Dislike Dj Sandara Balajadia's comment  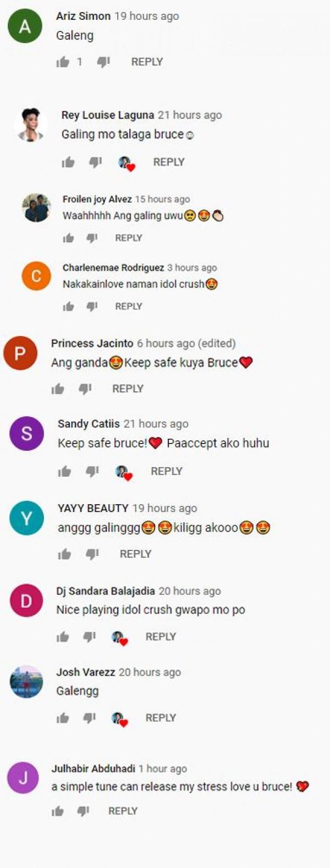click(89, 637)
